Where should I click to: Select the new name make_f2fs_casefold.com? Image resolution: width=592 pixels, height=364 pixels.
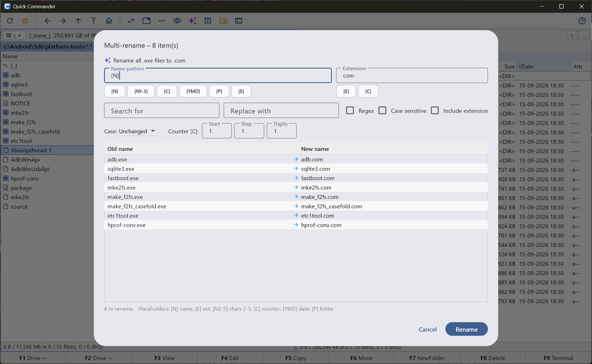coord(332,206)
